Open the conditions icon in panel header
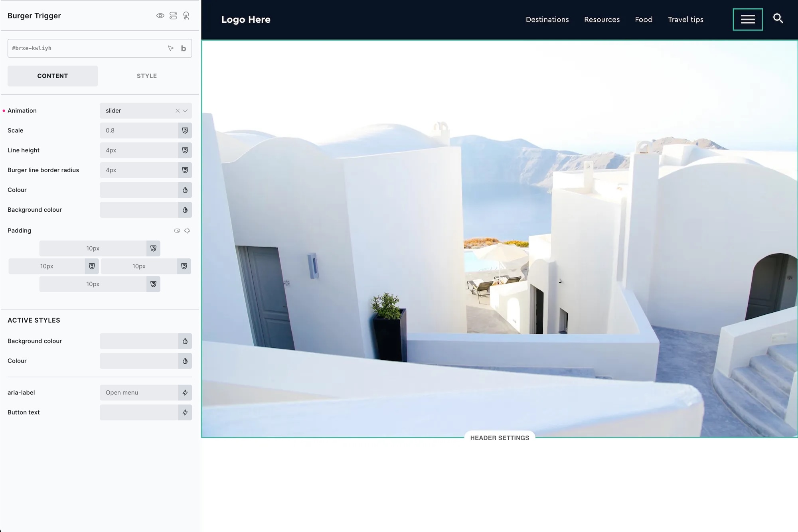798x532 pixels. coord(173,16)
